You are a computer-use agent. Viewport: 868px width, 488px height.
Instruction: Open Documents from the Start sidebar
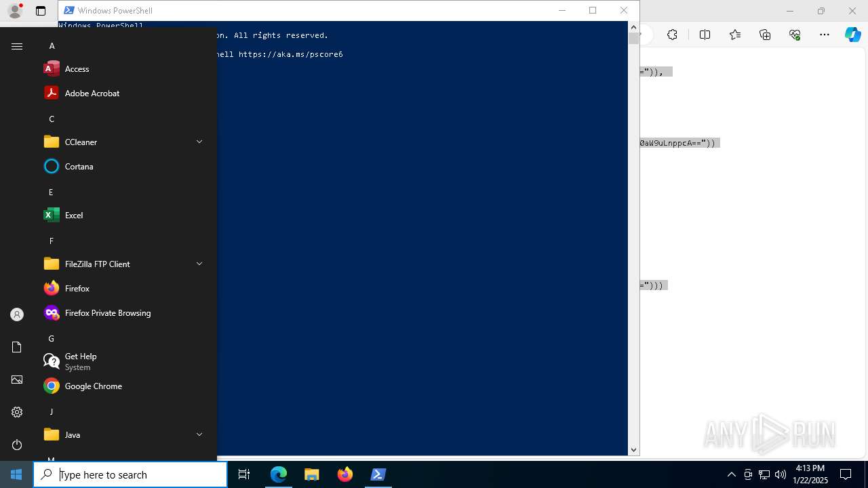pyautogui.click(x=17, y=347)
